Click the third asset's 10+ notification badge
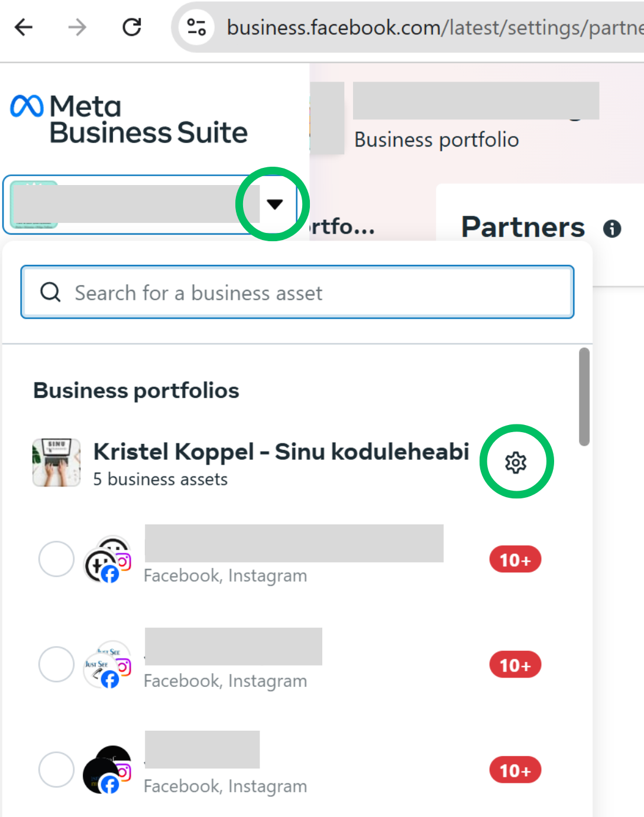This screenshot has width=644, height=817. click(515, 770)
